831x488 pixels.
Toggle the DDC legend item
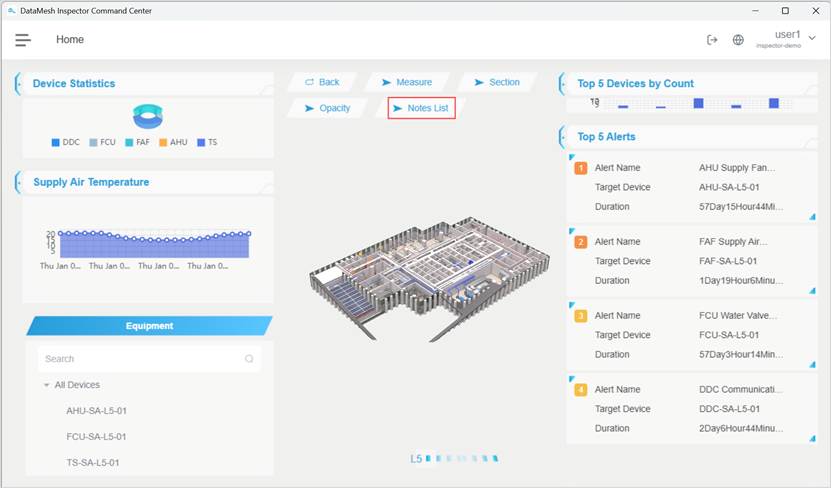pyautogui.click(x=65, y=142)
